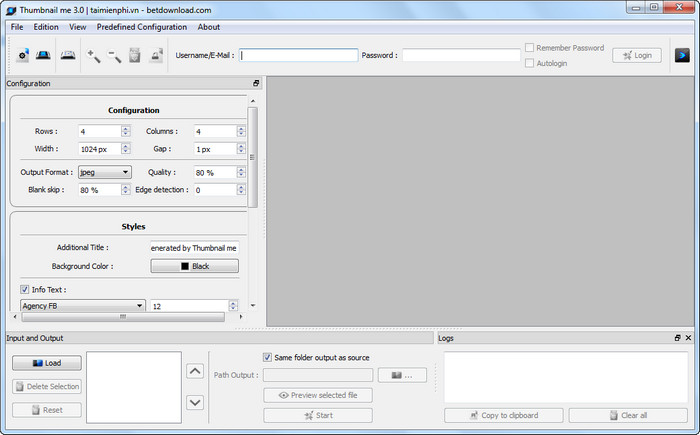The height and width of the screenshot is (435, 700).
Task: Click the zoom in magnifier icon
Action: 93,56
